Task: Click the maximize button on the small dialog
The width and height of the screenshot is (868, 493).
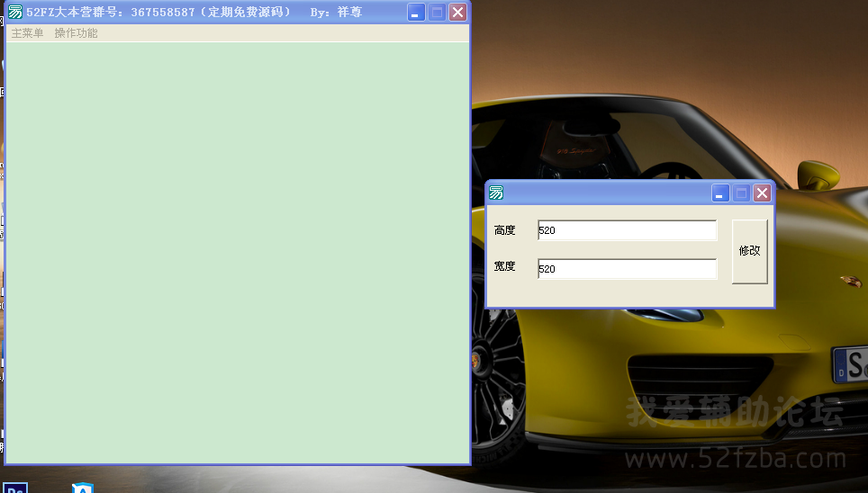Action: (741, 193)
